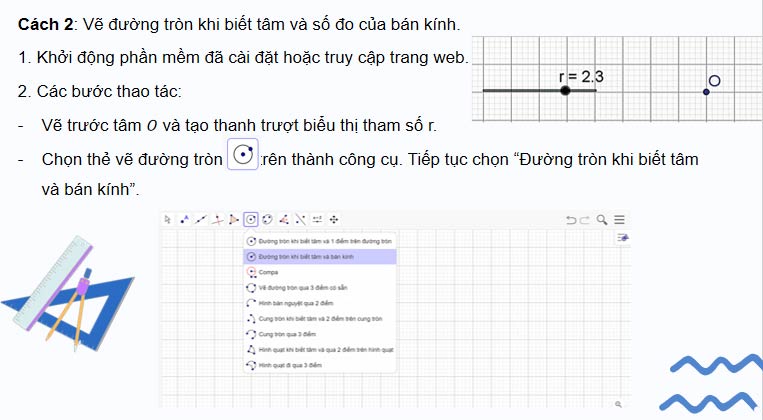Choose 'Cung tròn khi biết tâm và 2 điểm'
763x420 pixels.
[x=320, y=319]
